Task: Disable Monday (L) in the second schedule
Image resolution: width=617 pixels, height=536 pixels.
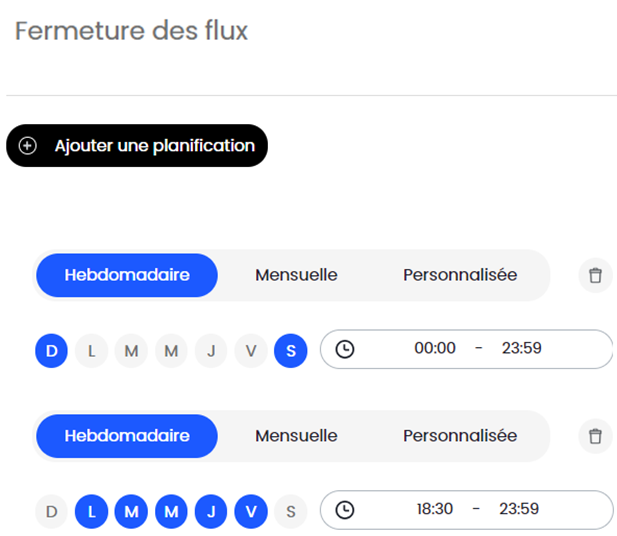Action: (91, 511)
